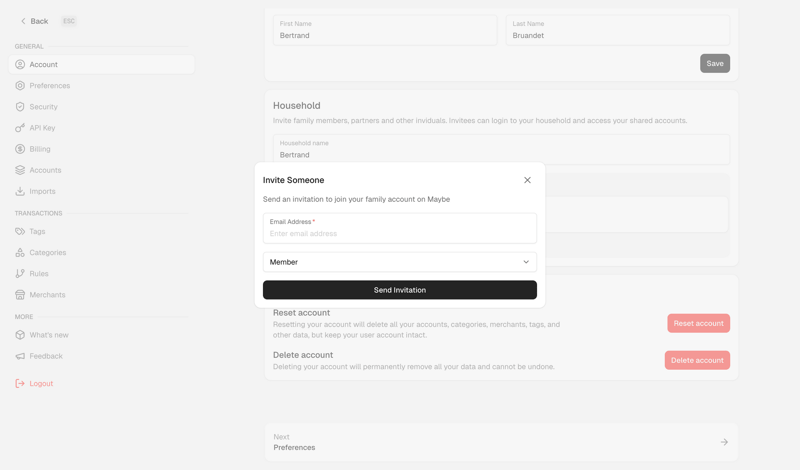Click the Account user icon in sidebar

pyautogui.click(x=20, y=64)
